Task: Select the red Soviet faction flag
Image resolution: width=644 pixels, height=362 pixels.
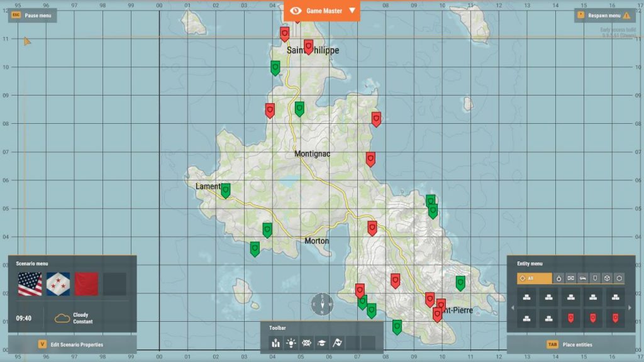Action: pyautogui.click(x=85, y=284)
